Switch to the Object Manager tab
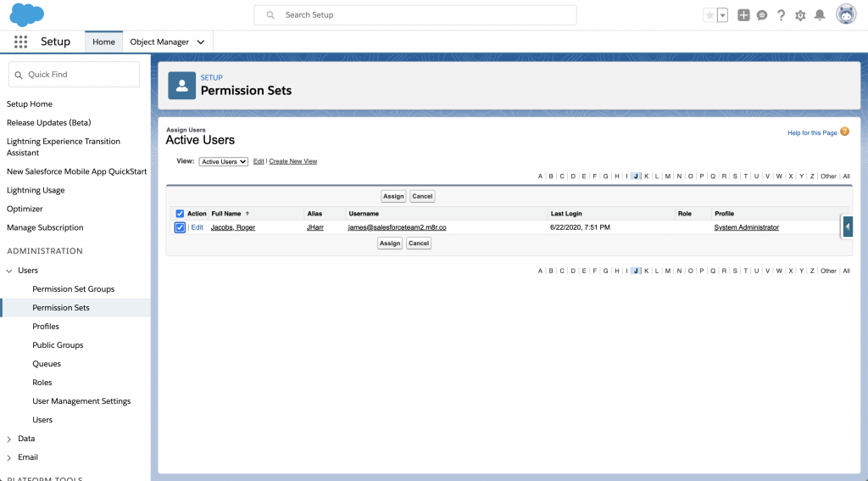Screen dimensions: 868x481 (x=159, y=42)
